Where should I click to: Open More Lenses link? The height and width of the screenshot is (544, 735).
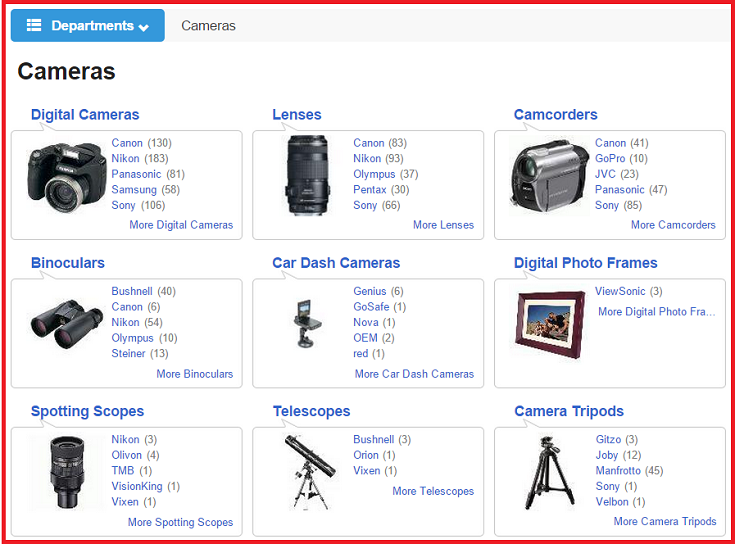[443, 225]
